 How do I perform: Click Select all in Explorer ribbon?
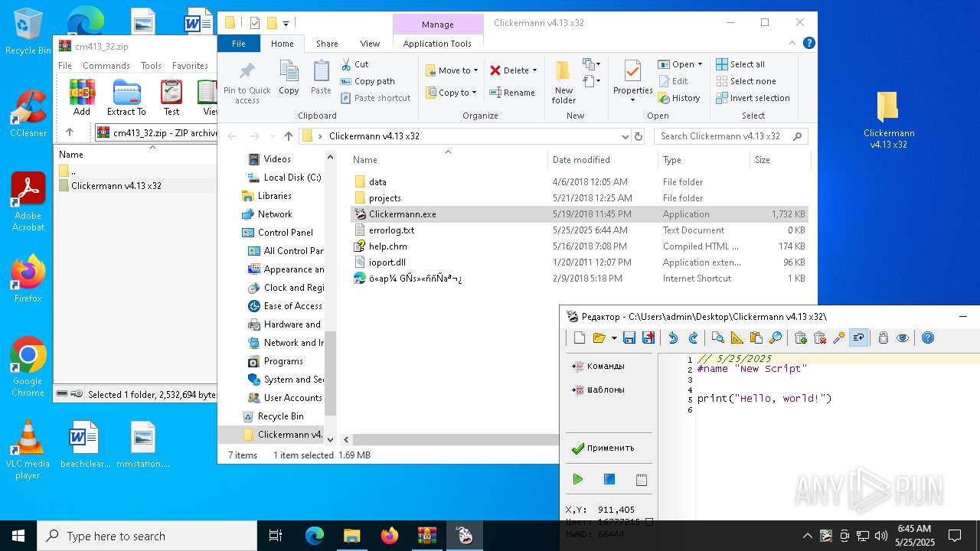click(x=740, y=64)
